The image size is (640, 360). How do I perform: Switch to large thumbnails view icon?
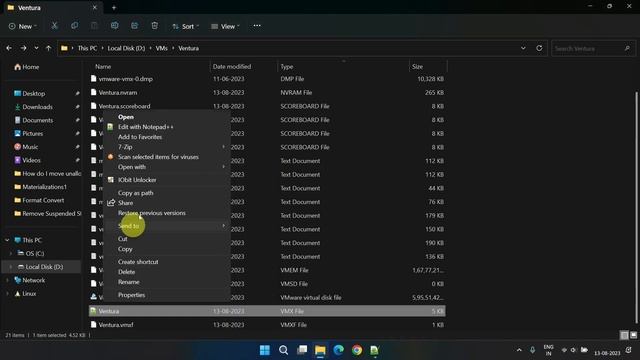point(633,335)
